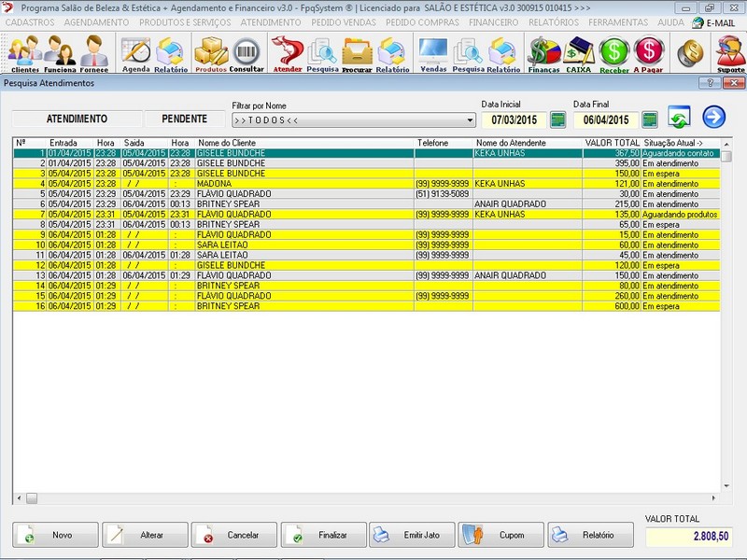The width and height of the screenshot is (747, 560).
Task: Click the Produtos boxes icon
Action: click(211, 54)
